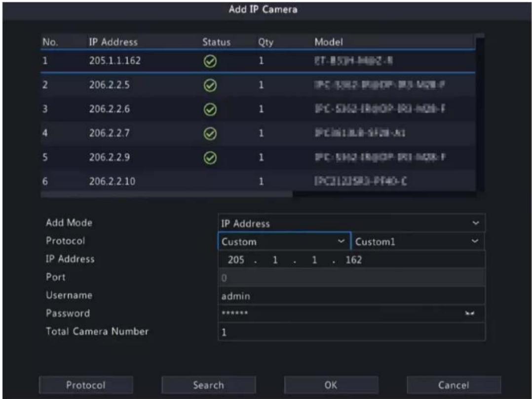
Task: Open the Custom protocol dropdown
Action: [x=284, y=241]
